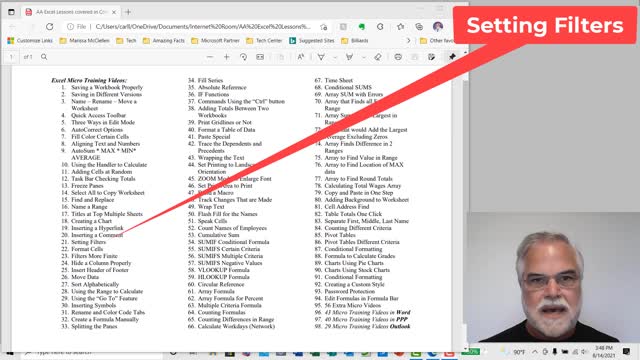The image size is (640, 360).
Task: Pin the PDF toolbar
Action: click(x=452, y=57)
